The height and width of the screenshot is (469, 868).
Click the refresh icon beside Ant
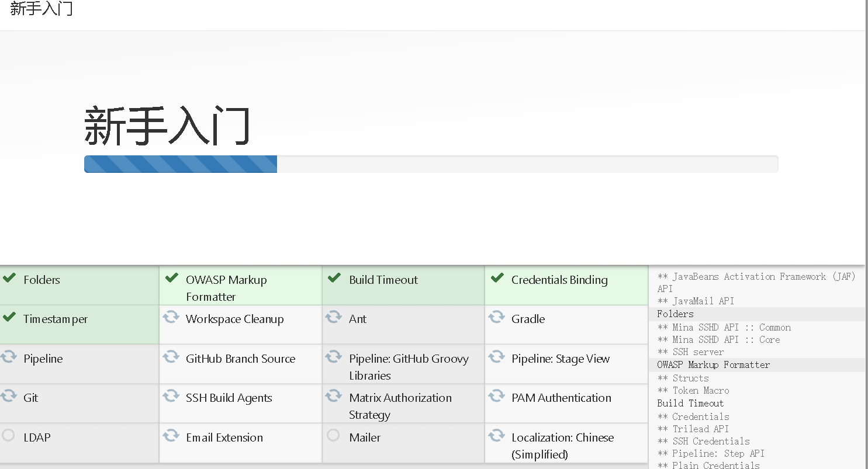pos(333,317)
